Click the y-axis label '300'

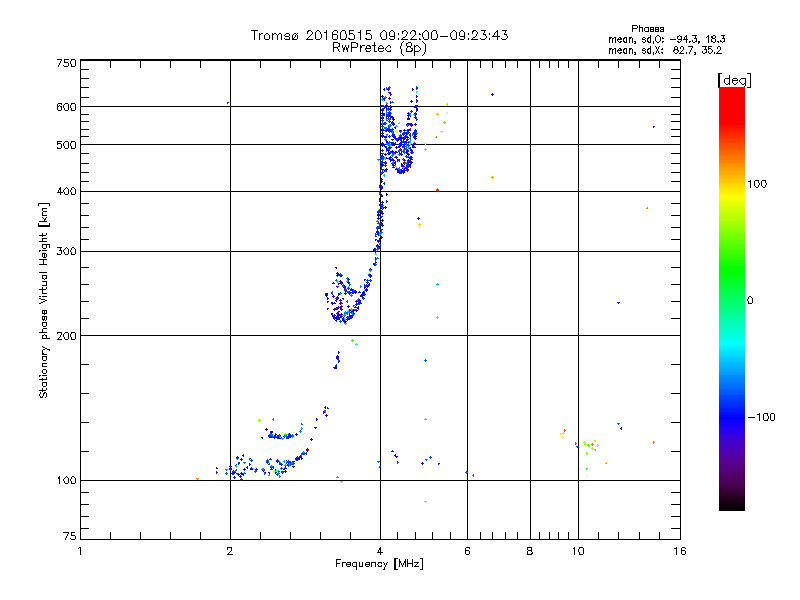(66, 251)
